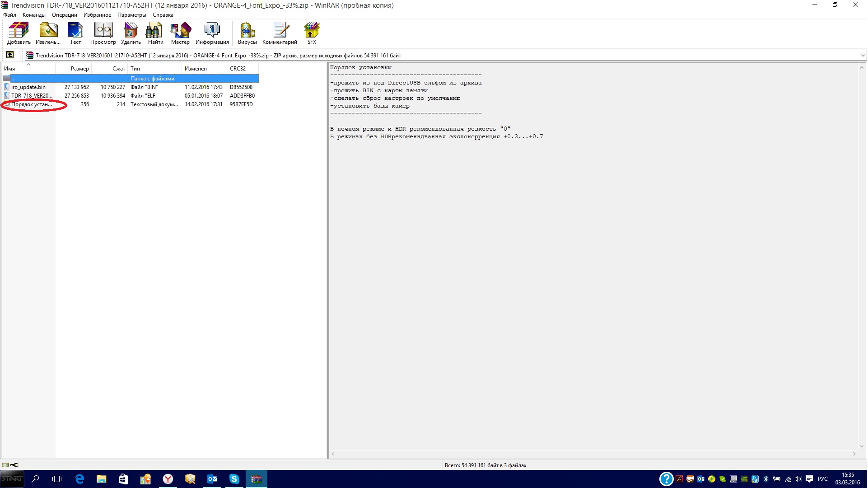
Task: Open Skype from the taskbar
Action: click(x=234, y=479)
